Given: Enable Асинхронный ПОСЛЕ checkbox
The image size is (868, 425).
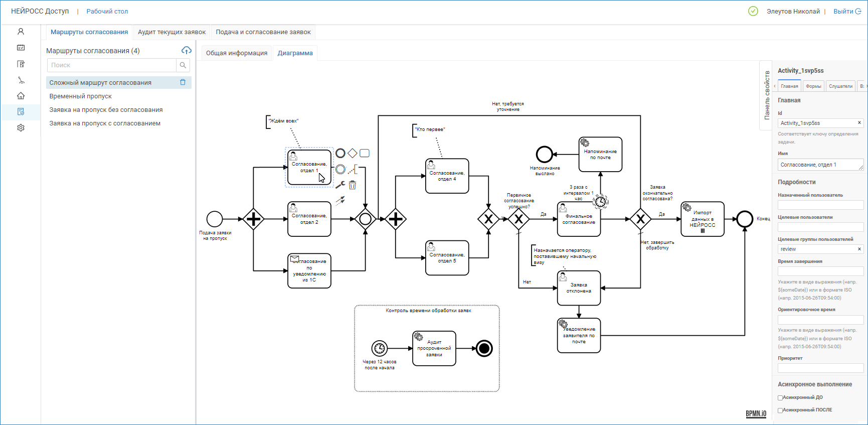Looking at the screenshot, I should (780, 410).
